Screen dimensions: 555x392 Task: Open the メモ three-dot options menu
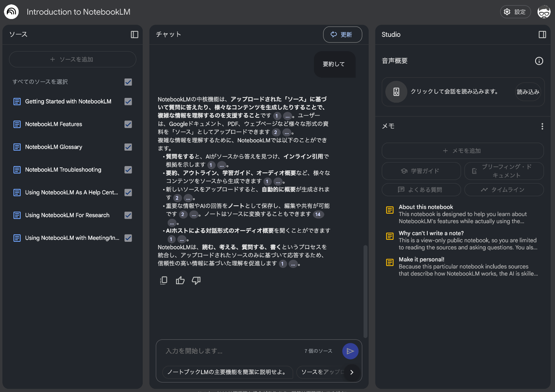(x=542, y=126)
